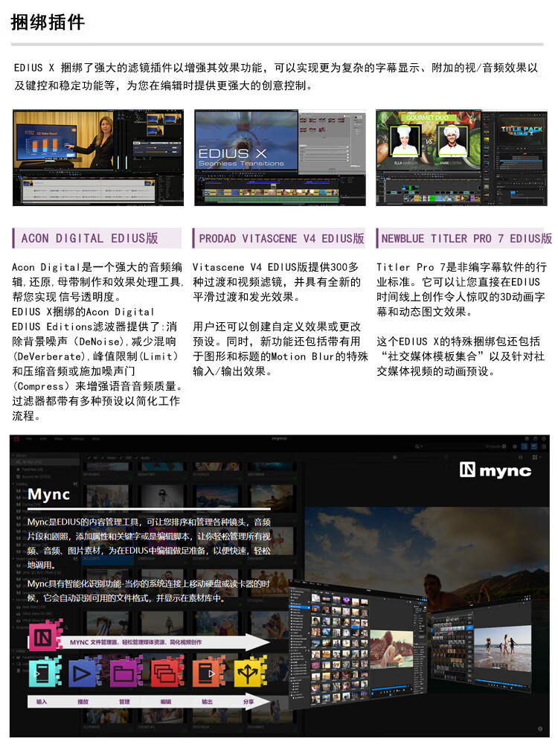
Task: Open the EDIUS X Seamless Transitions thumbnail
Action: pyautogui.click(x=280, y=158)
